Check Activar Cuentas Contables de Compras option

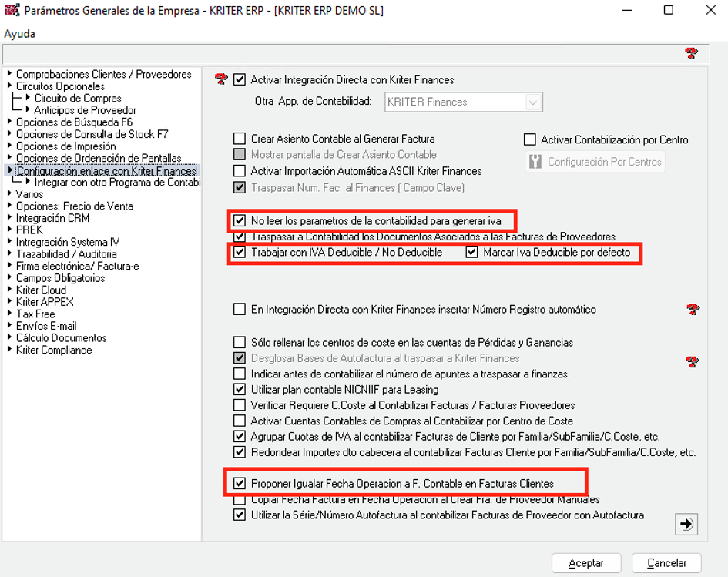(240, 421)
